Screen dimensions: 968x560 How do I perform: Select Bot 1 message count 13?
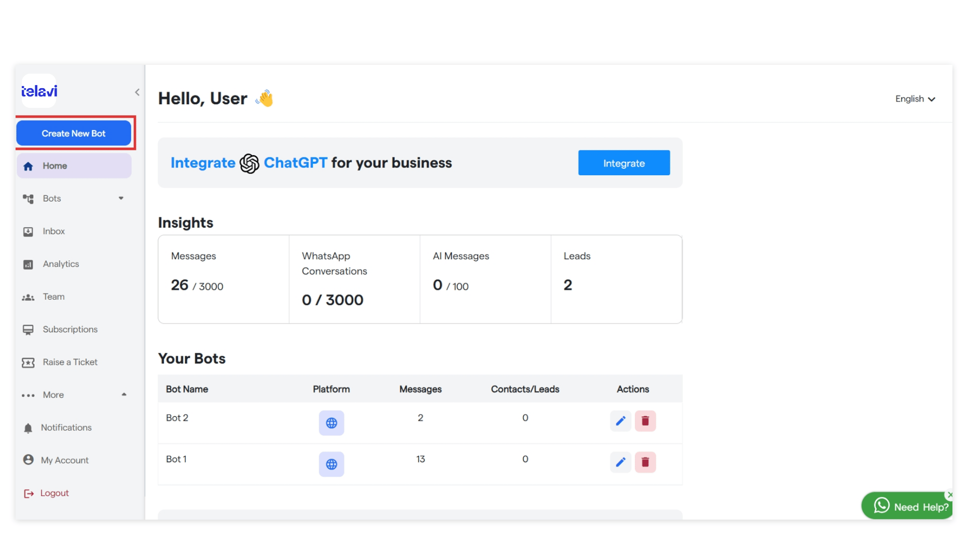tap(420, 459)
